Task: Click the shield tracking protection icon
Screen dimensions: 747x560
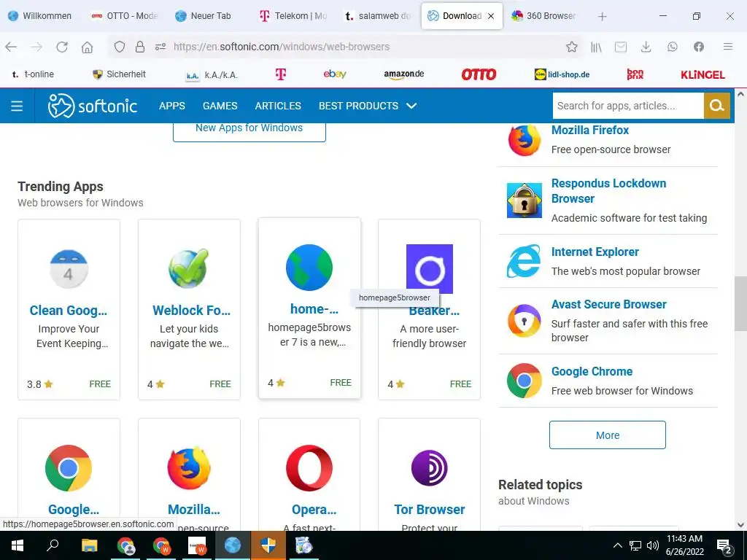Action: 120,47
